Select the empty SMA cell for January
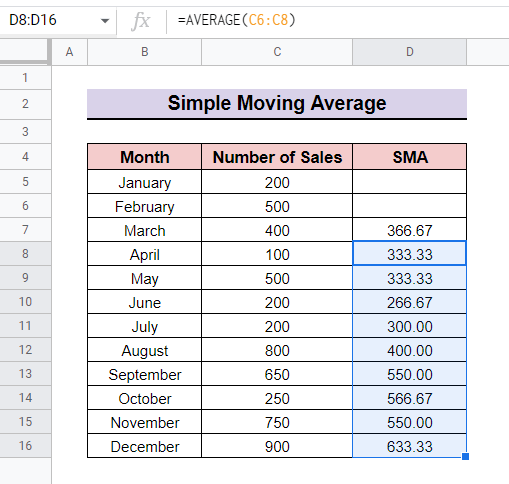 click(x=409, y=182)
